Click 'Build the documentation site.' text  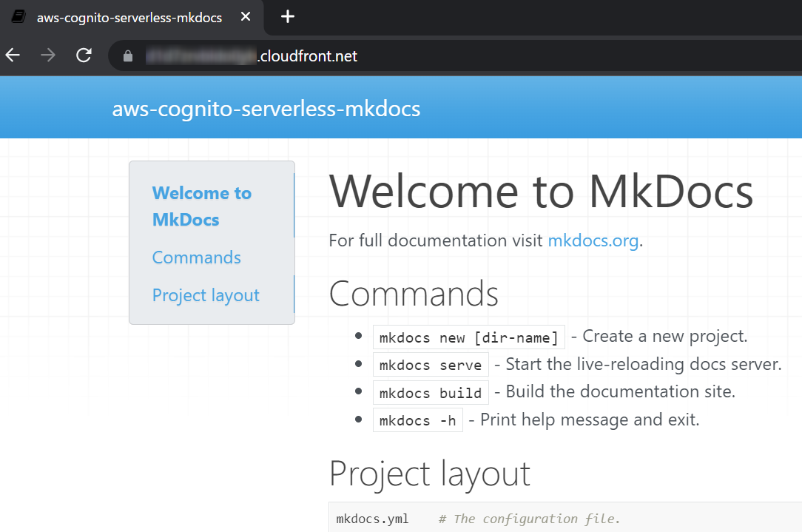[621, 392]
